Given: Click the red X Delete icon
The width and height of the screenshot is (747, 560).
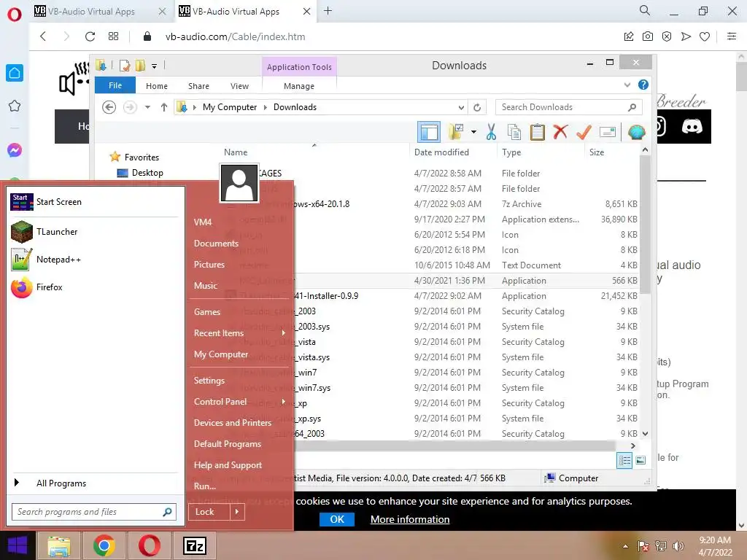Looking at the screenshot, I should coord(560,132).
